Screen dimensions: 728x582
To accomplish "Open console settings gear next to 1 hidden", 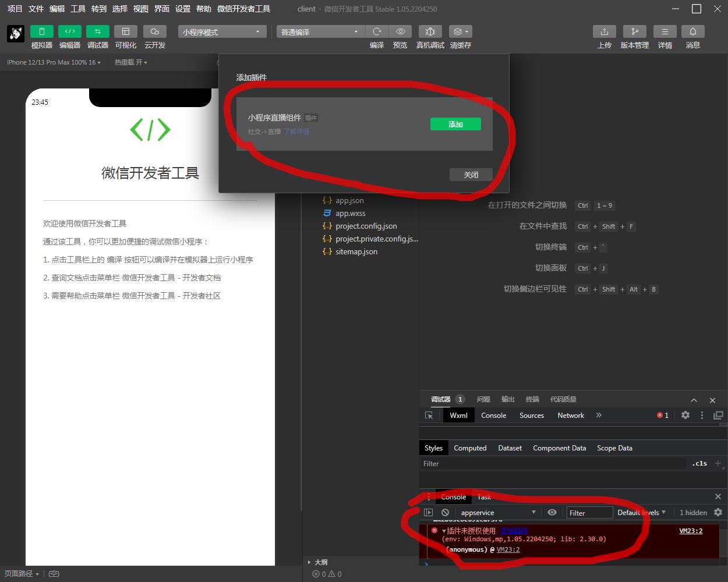I will 718,512.
